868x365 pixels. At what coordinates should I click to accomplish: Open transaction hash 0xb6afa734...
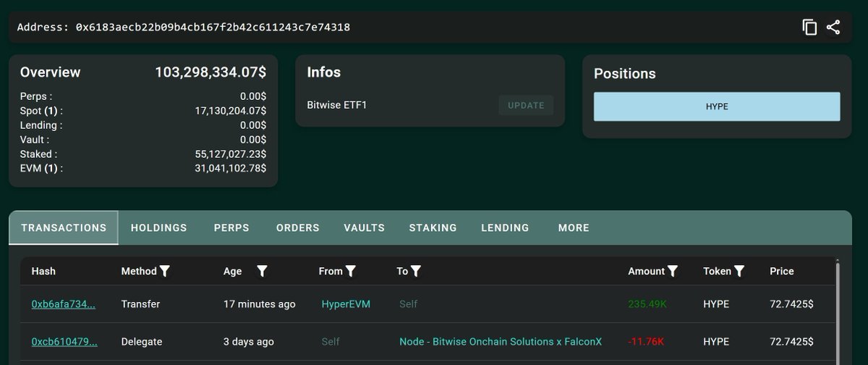coord(64,304)
